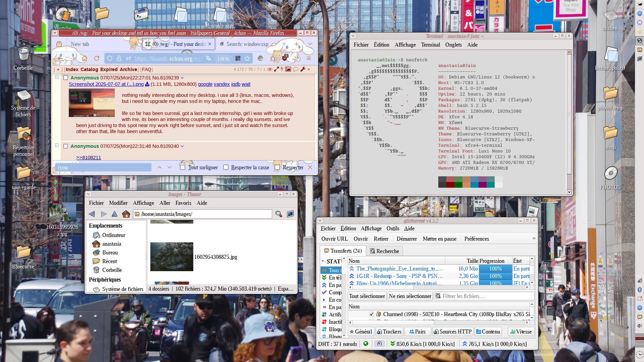Image resolution: width=644 pixels, height=362 pixels.
Task: Click the 100% progress bar of 1G1R Redump torrent
Action: (x=495, y=276)
